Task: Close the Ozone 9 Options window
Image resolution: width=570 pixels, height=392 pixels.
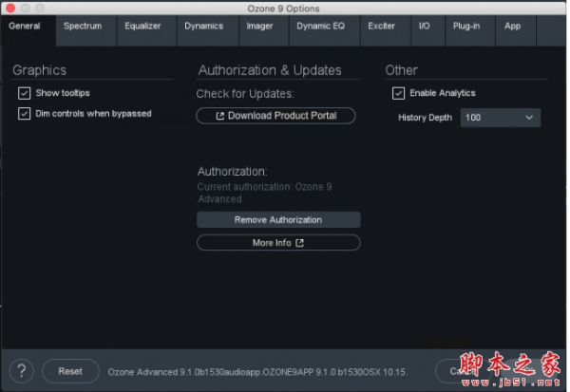Action: point(10,8)
